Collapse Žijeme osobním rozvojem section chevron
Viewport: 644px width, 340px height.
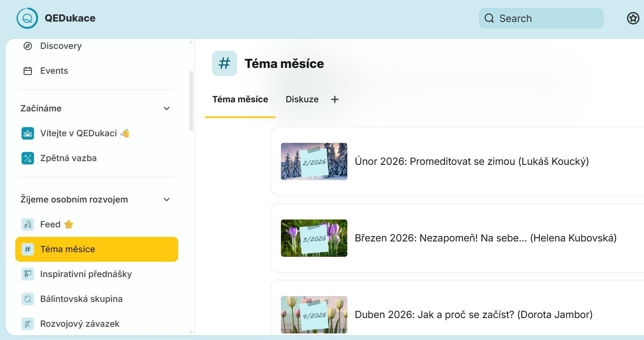tap(167, 200)
